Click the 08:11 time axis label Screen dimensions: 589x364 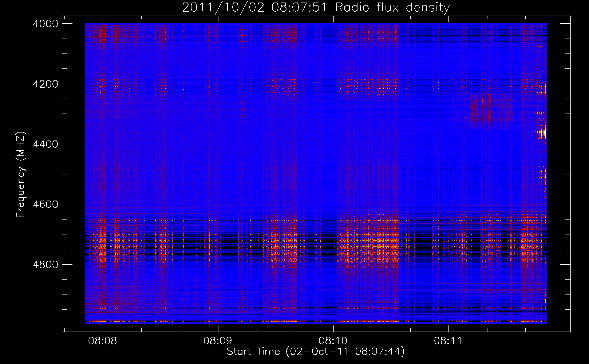[448, 341]
